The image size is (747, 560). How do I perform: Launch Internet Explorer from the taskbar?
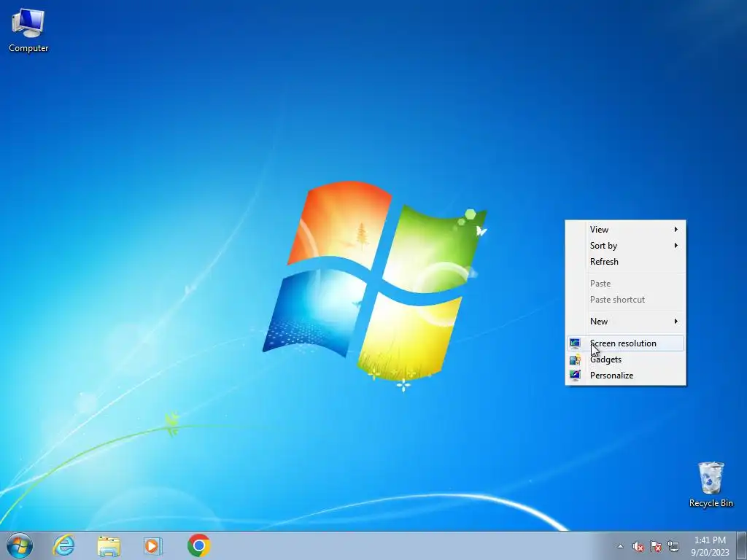click(x=64, y=545)
